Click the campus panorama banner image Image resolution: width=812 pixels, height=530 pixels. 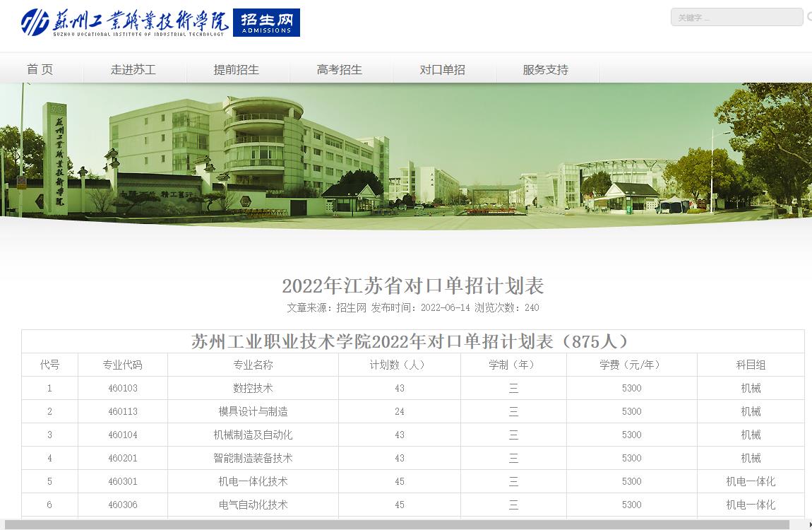pyautogui.click(x=406, y=155)
